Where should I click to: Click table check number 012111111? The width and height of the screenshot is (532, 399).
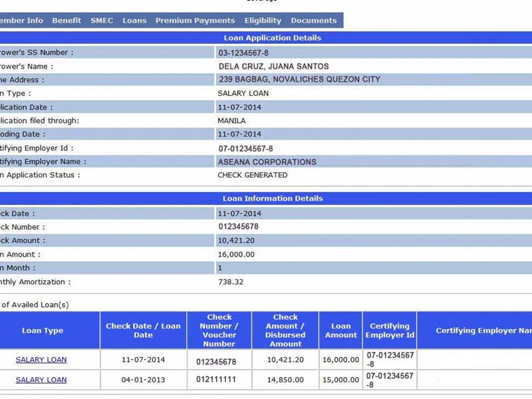tap(216, 379)
